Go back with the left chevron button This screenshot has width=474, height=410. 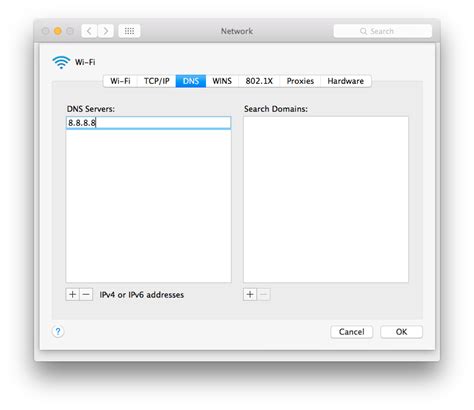pos(89,31)
